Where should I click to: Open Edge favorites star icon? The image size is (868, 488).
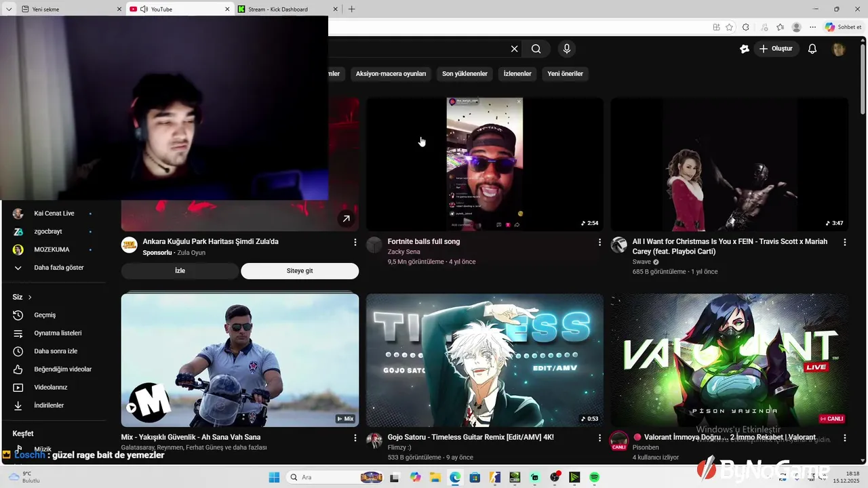point(730,27)
